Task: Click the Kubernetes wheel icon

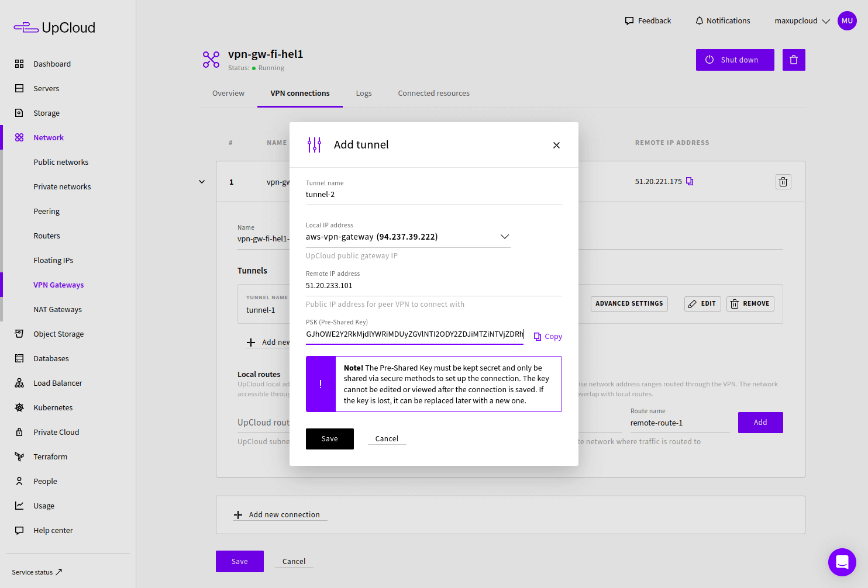Action: point(19,407)
